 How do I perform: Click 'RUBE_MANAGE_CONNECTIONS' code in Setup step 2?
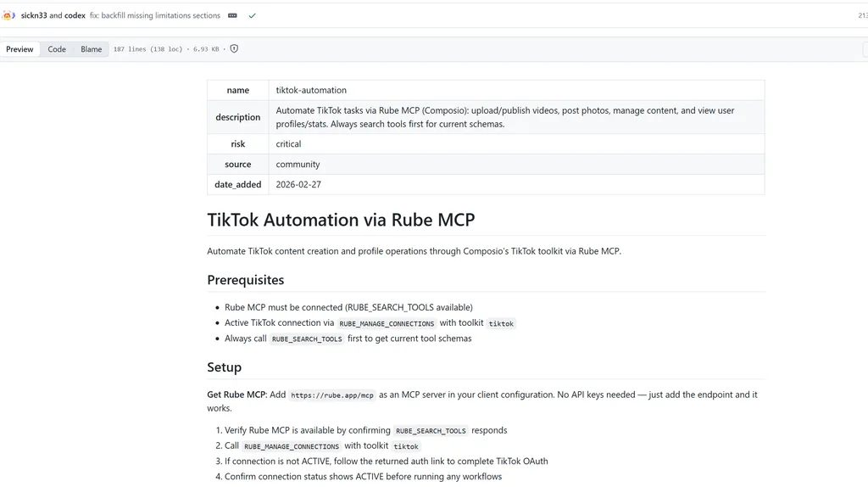click(292, 446)
